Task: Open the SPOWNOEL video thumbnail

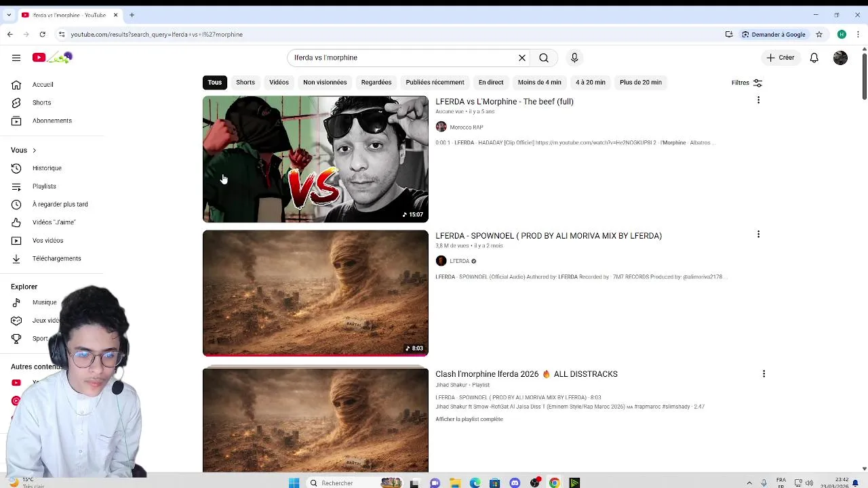Action: 315,293
